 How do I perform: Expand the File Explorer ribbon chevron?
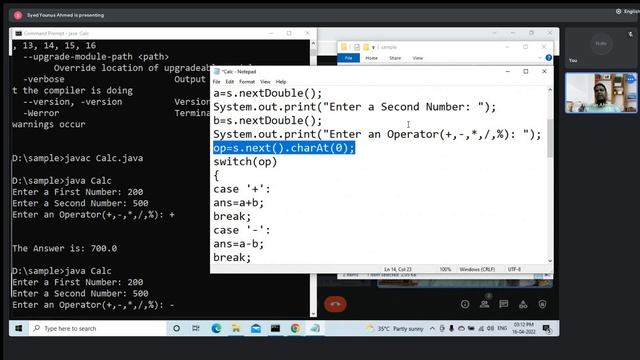click(540, 58)
